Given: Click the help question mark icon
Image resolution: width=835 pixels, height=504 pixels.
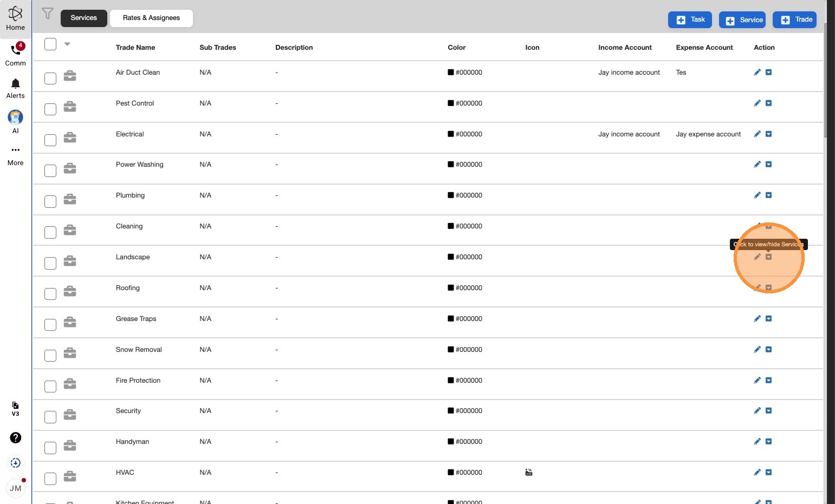Looking at the screenshot, I should coord(16,437).
